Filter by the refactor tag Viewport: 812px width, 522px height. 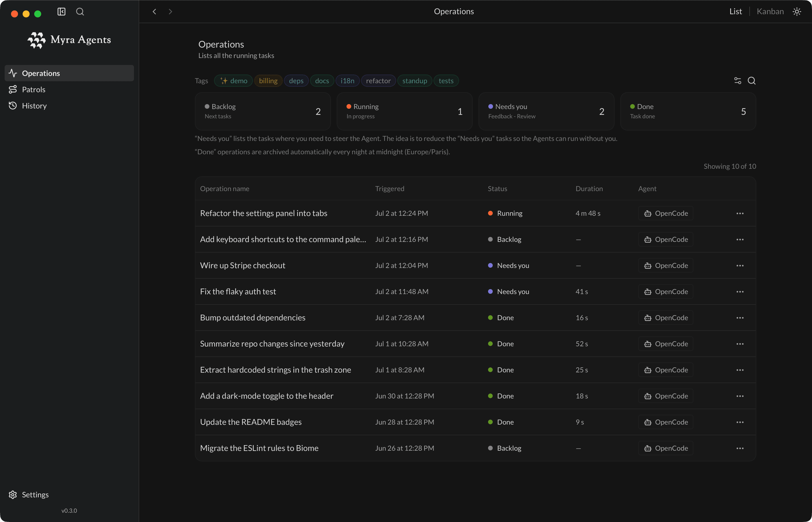pyautogui.click(x=378, y=81)
